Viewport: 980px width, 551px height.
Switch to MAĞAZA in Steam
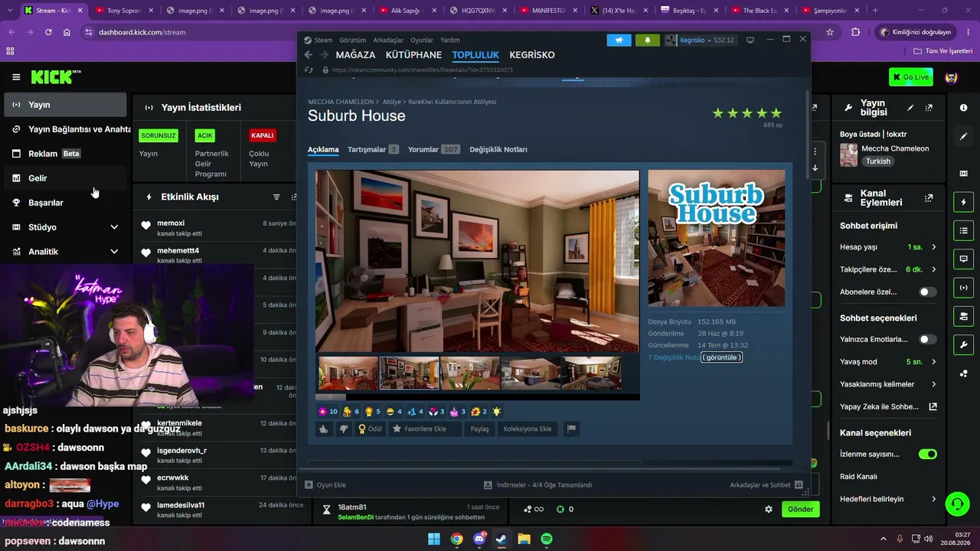[x=355, y=55]
